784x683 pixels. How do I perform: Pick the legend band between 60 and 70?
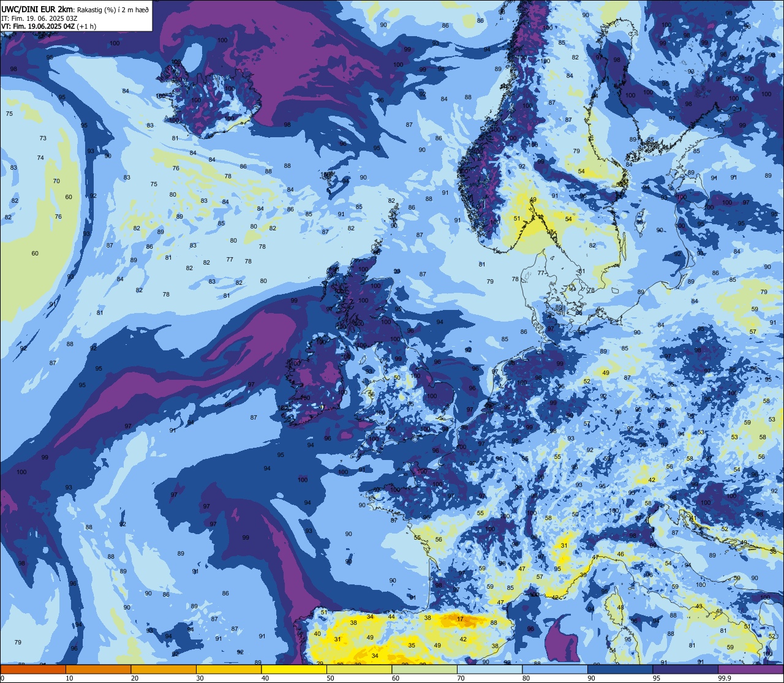click(x=424, y=669)
